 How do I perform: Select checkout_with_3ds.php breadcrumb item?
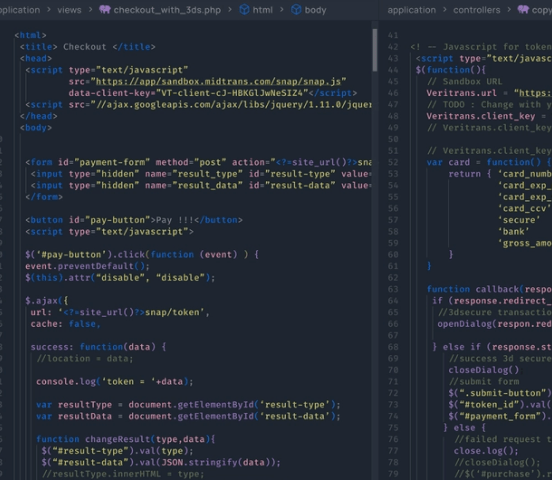(x=167, y=10)
